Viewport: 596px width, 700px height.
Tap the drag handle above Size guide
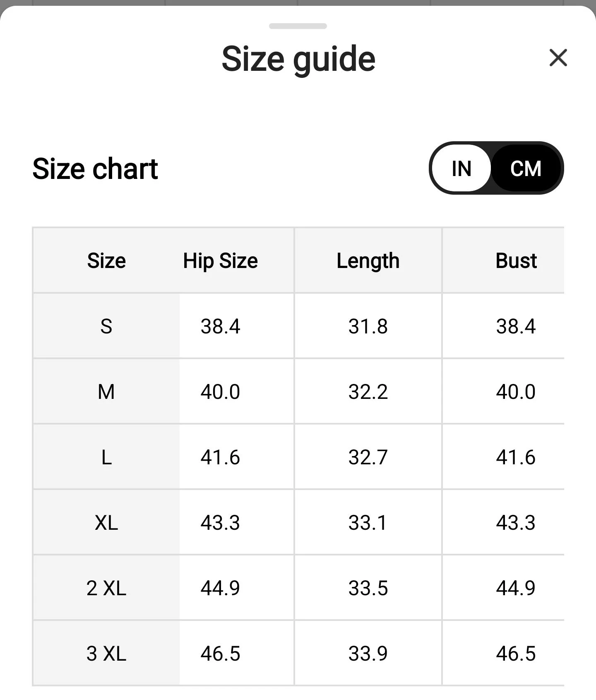pyautogui.click(x=298, y=26)
